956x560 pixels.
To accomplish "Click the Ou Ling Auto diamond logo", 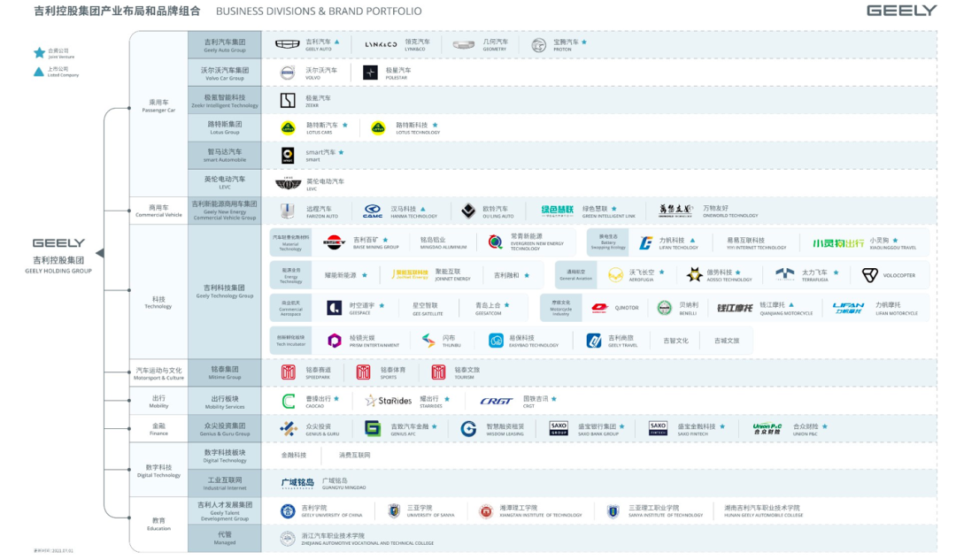I will [x=468, y=211].
